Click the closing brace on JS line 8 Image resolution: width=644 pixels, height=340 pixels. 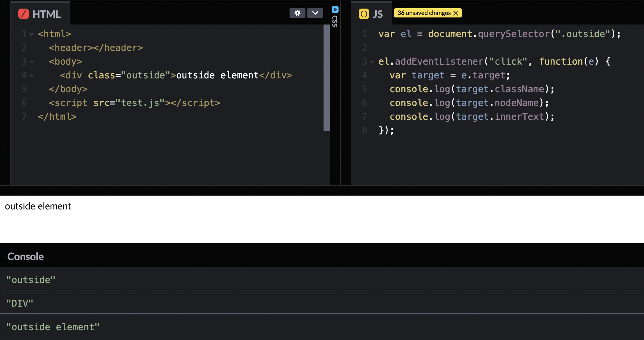386,130
